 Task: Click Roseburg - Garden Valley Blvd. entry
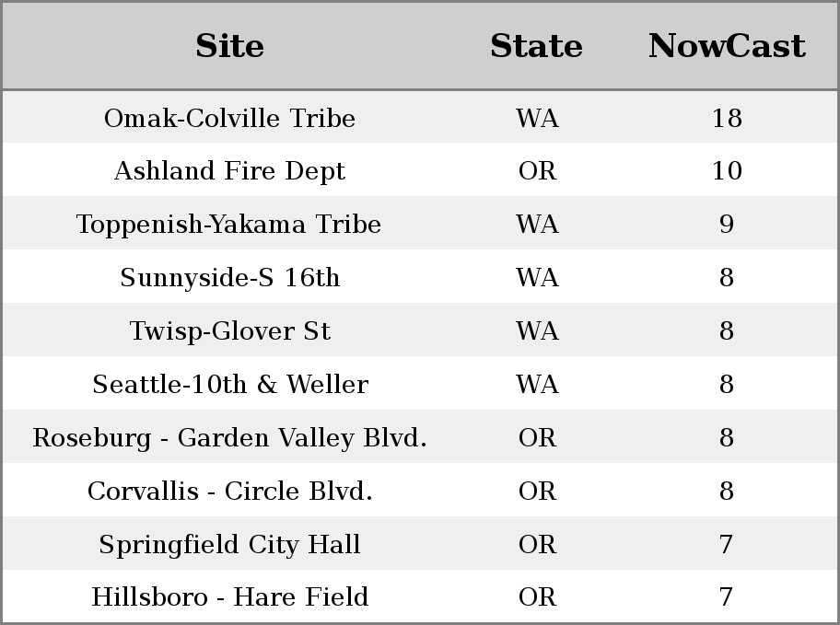pos(230,437)
